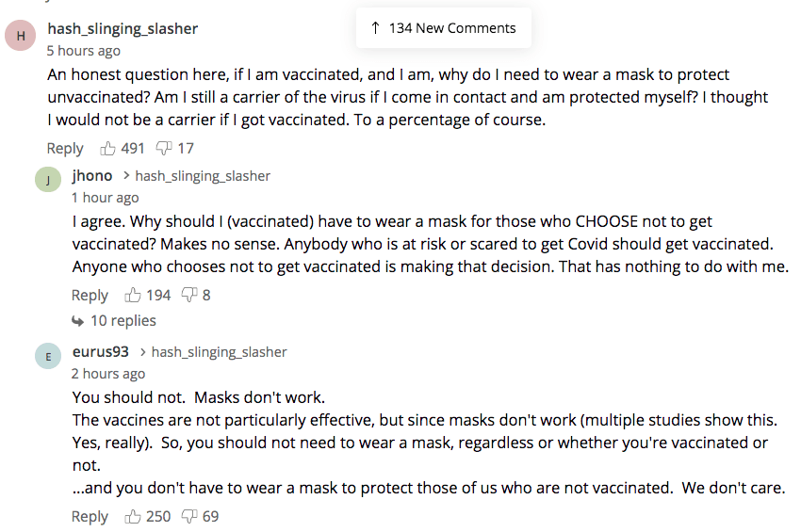The image size is (801, 532).
Task: Downvote hash_slinging_slasher's comment
Action: (x=164, y=148)
